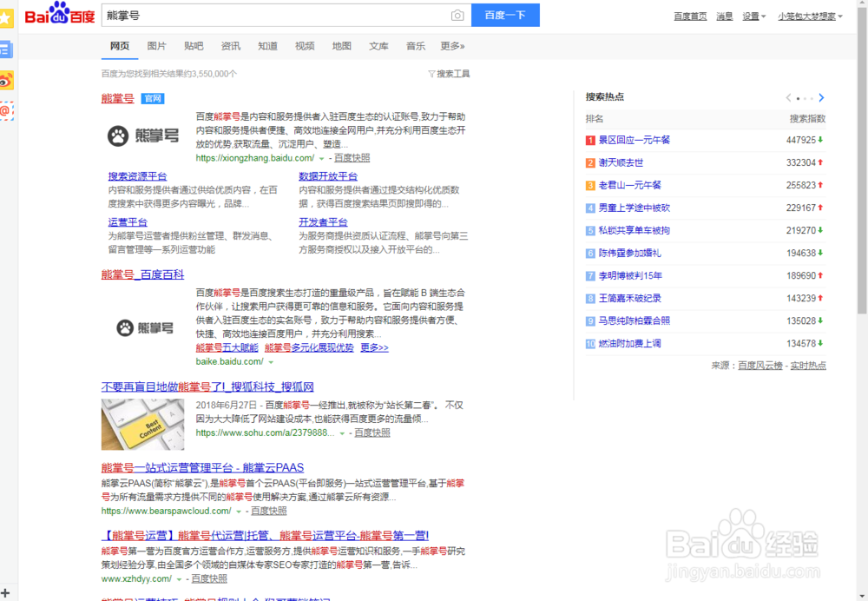Open hot search 景区回应一元午餐
Image resolution: width=868 pixels, height=601 pixels.
coord(635,140)
